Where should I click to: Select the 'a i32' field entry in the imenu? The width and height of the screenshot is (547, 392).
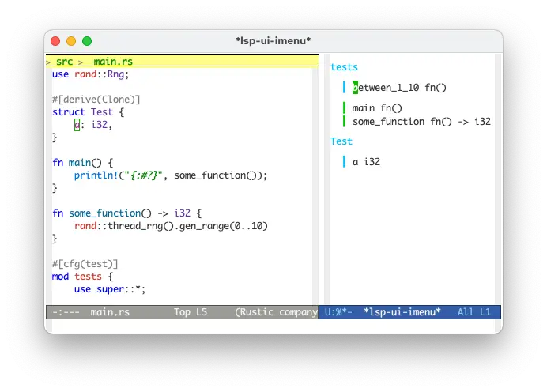tap(366, 162)
